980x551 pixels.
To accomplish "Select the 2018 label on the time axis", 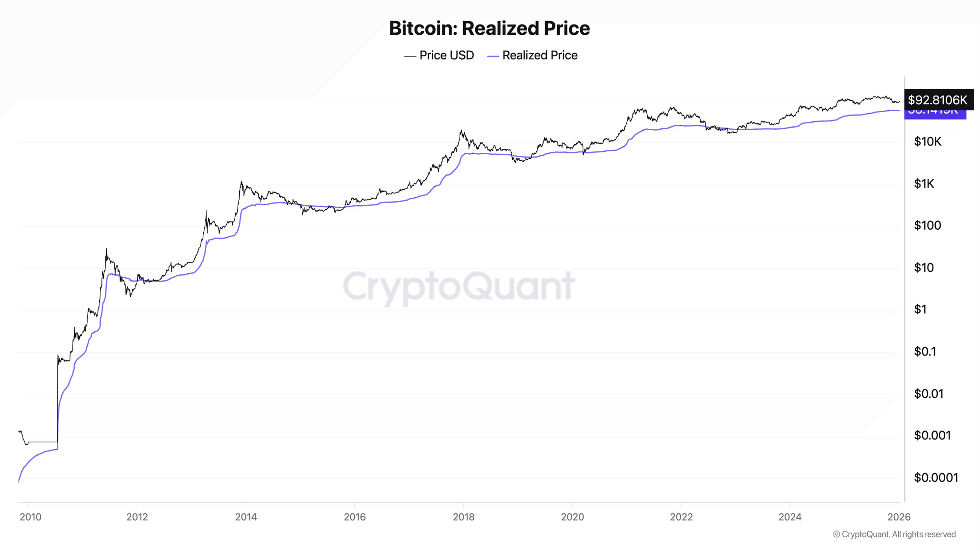I will [x=464, y=517].
